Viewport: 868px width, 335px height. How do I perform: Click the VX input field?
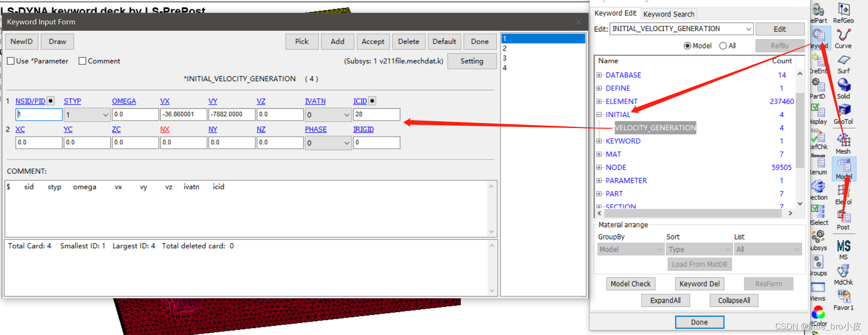click(x=183, y=115)
